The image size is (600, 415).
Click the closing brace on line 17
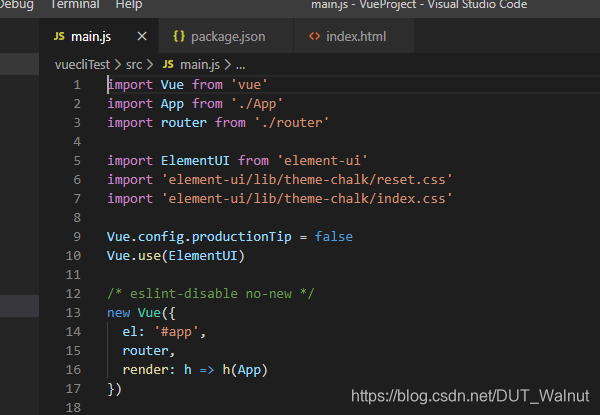[111, 389]
